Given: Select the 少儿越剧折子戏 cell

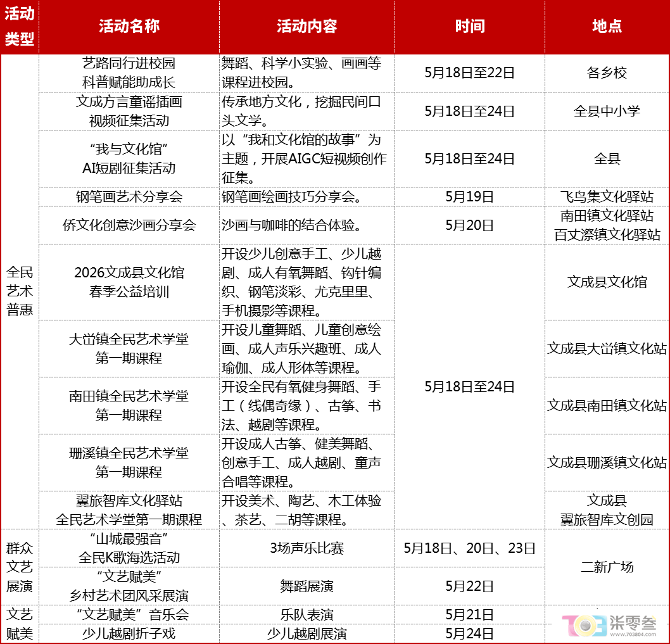Looking at the screenshot, I should click(129, 633).
